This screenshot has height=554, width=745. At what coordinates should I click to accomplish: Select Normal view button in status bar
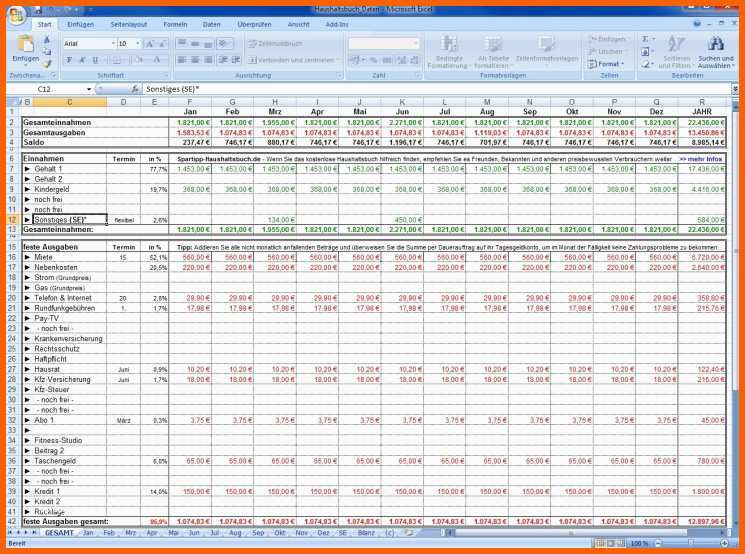pos(600,543)
